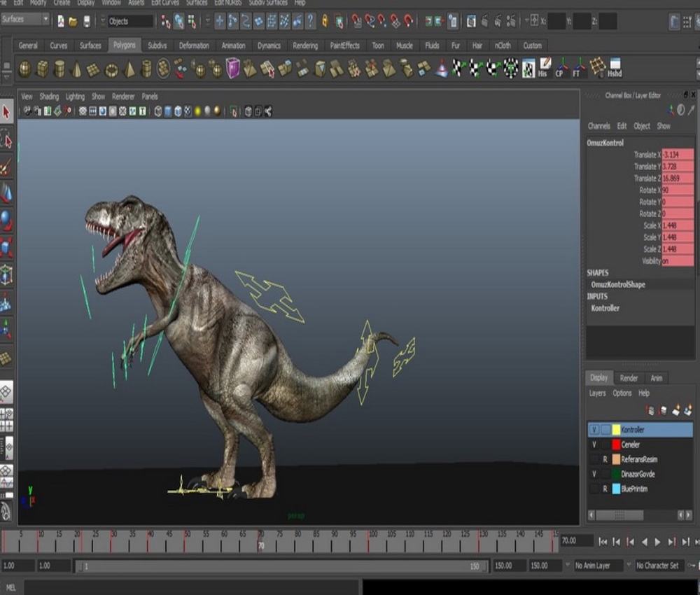
Task: Click the DinazorGovde layer's green color swatch
Action: tap(616, 474)
